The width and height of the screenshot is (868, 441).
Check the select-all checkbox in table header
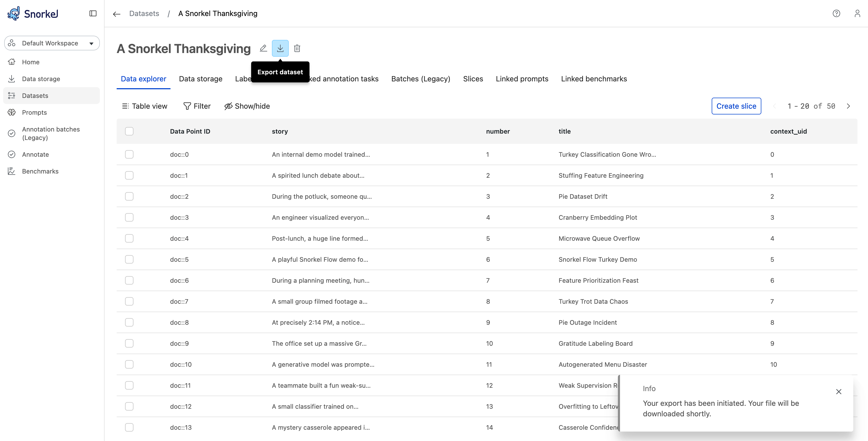pyautogui.click(x=129, y=131)
